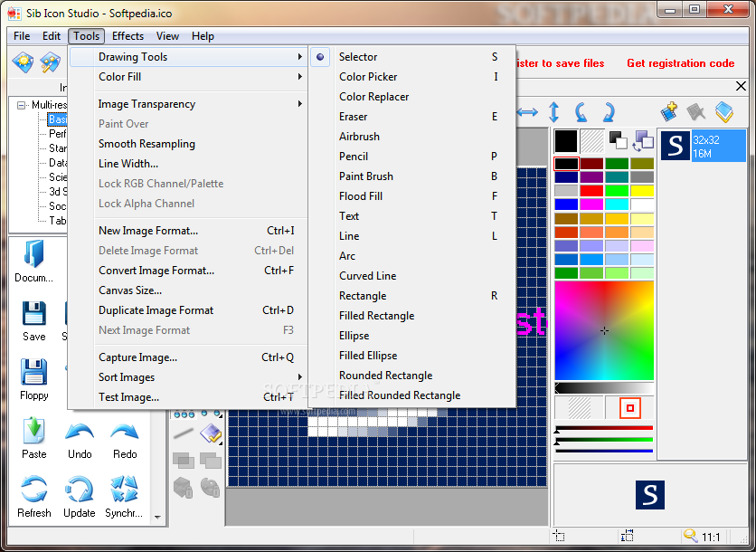Open the Help menu

click(203, 36)
